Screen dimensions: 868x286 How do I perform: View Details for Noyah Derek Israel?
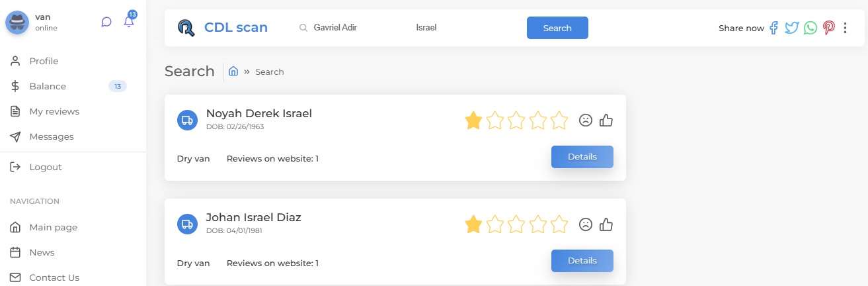pos(582,157)
